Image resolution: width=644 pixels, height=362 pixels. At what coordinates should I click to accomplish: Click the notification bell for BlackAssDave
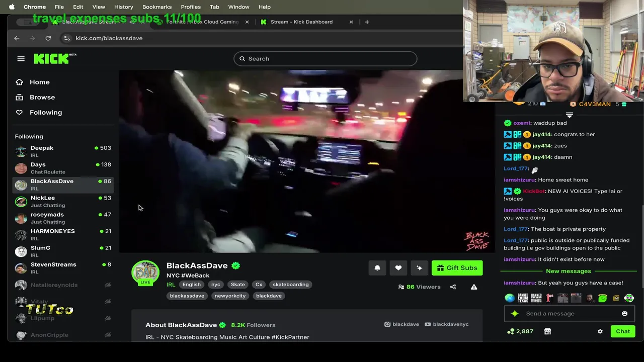click(377, 268)
